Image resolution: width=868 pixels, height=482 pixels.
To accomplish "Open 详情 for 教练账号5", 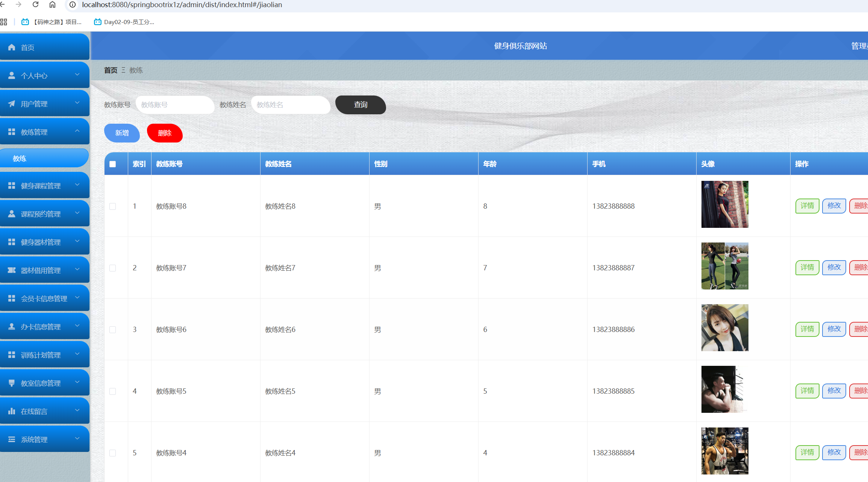I will click(807, 391).
